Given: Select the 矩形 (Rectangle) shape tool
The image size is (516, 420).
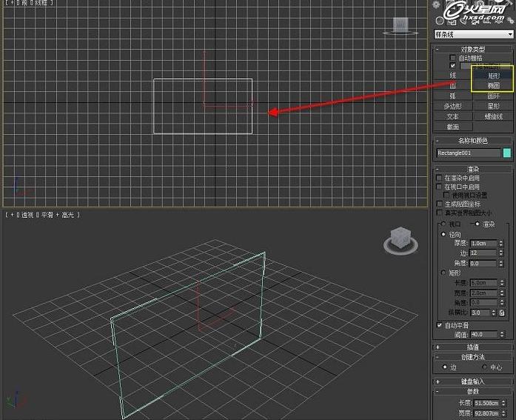Looking at the screenshot, I should [492, 76].
